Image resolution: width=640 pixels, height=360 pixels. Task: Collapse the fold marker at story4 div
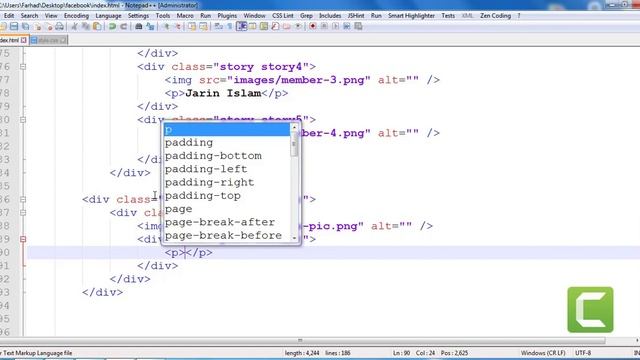pyautogui.click(x=23, y=67)
